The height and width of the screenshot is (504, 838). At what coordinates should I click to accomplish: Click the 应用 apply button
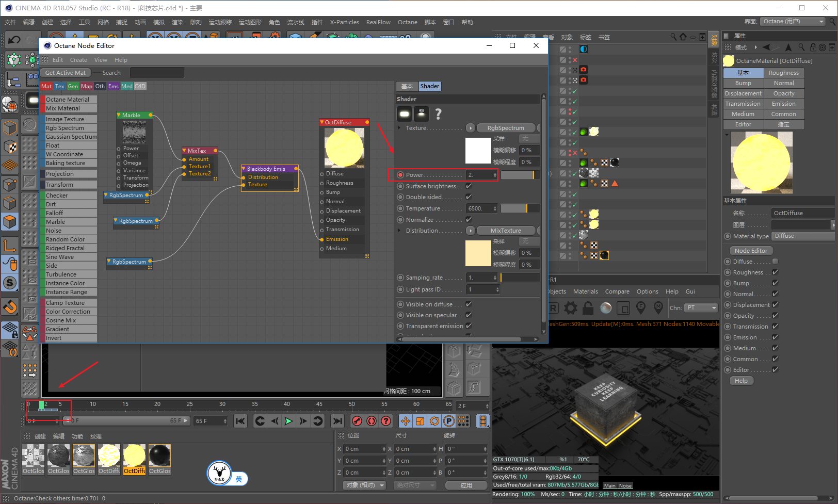click(x=466, y=485)
